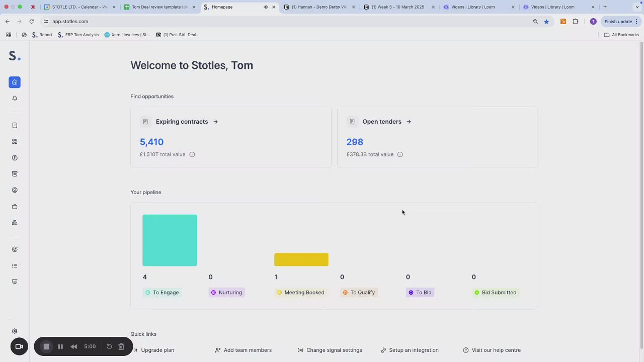644x362 pixels.
Task: Open the ERP Tam Analysis bookmark
Action: pyautogui.click(x=78, y=35)
